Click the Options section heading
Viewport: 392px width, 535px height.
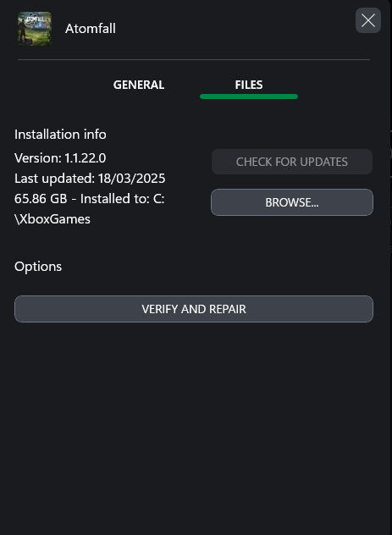38,267
